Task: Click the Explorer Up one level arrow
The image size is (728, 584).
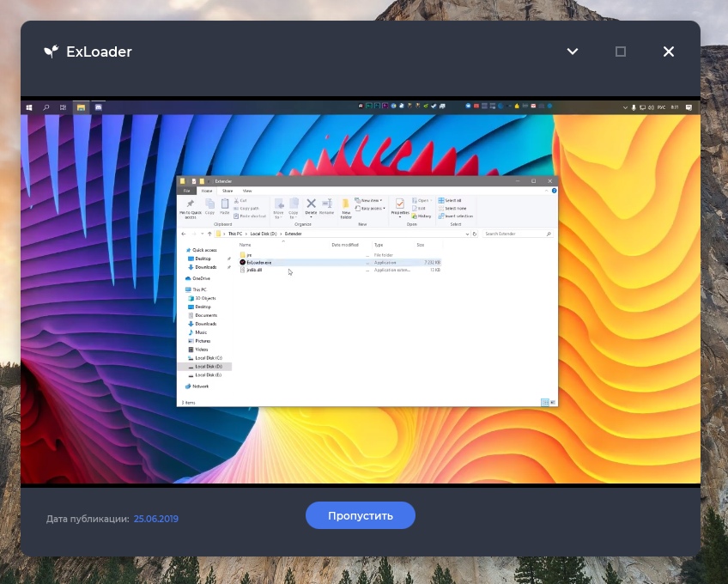Action: [x=209, y=234]
